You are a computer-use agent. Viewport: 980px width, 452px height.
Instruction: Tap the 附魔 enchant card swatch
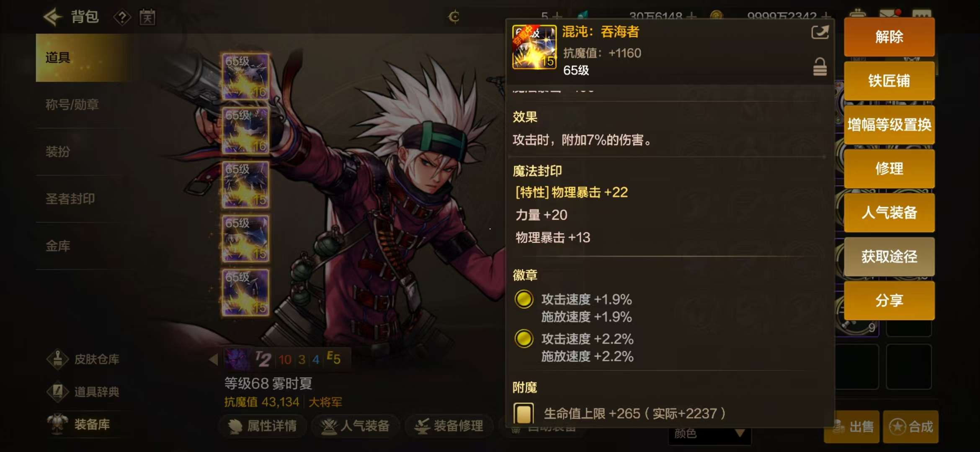pyautogui.click(x=524, y=413)
